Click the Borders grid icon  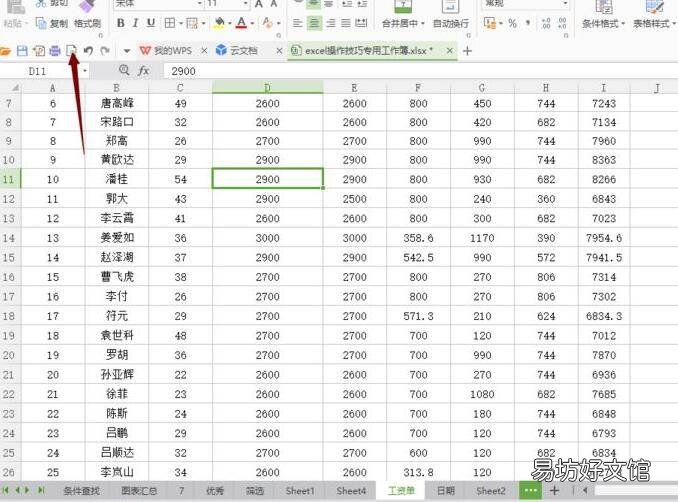[x=170, y=23]
